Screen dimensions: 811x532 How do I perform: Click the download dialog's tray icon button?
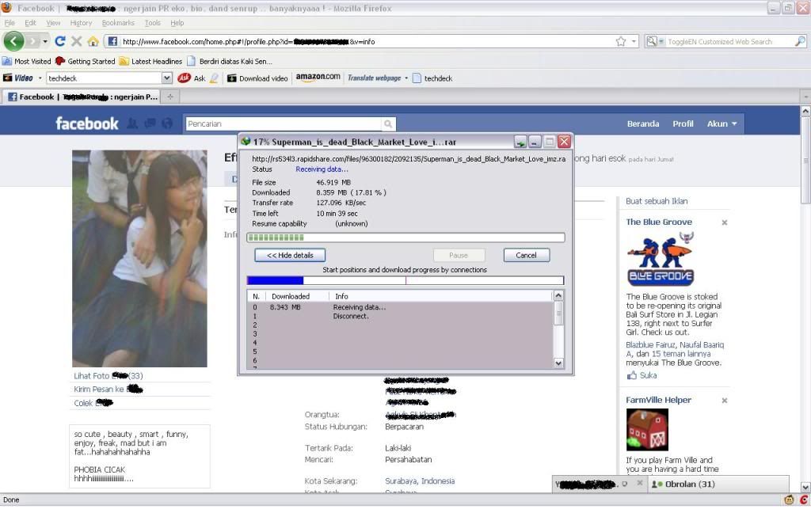tap(520, 142)
